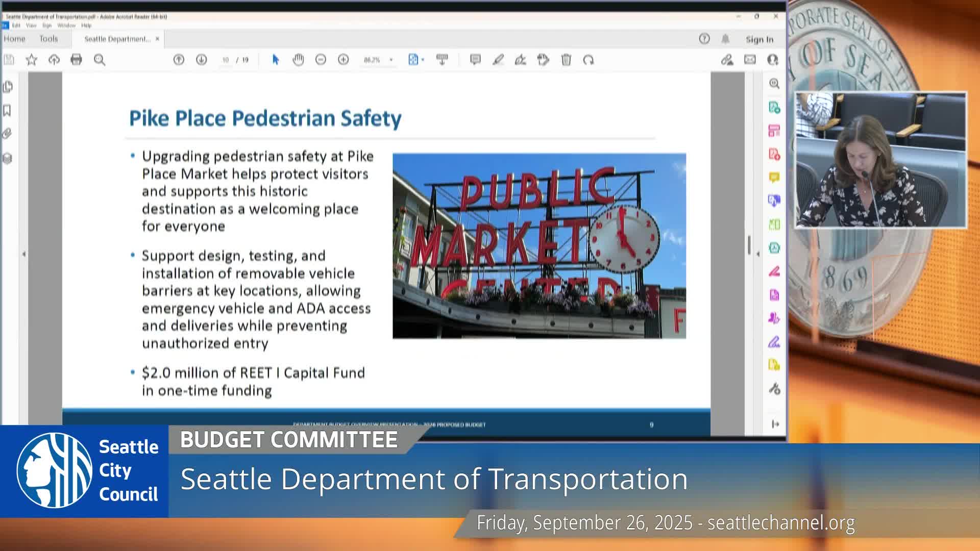Click the page number input field
The width and height of the screenshot is (980, 551).
(225, 60)
